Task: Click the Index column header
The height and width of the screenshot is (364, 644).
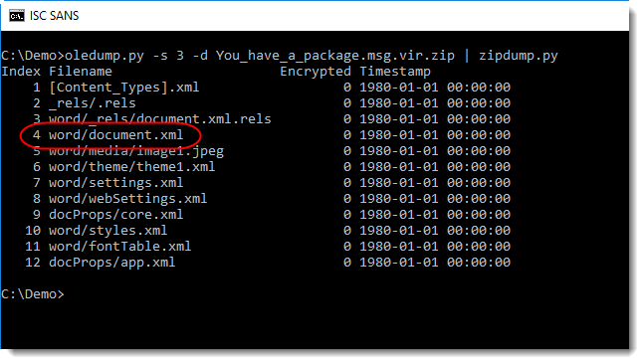Action: tap(21, 72)
